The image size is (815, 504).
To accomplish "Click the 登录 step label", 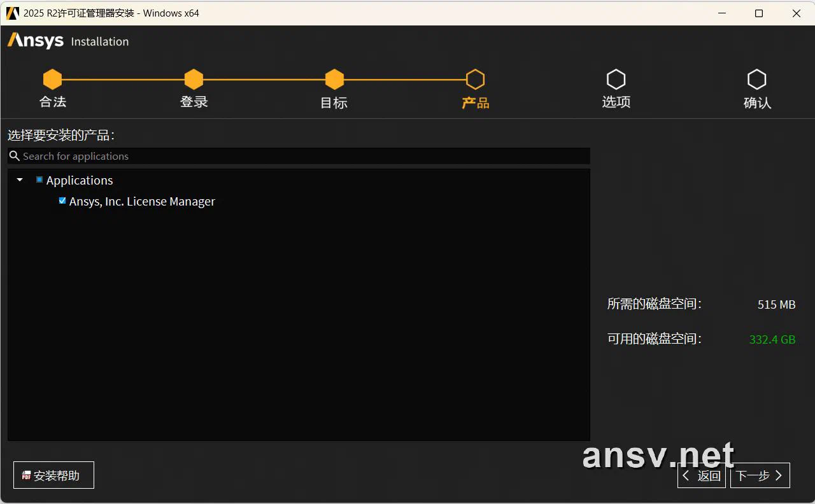I will [194, 102].
